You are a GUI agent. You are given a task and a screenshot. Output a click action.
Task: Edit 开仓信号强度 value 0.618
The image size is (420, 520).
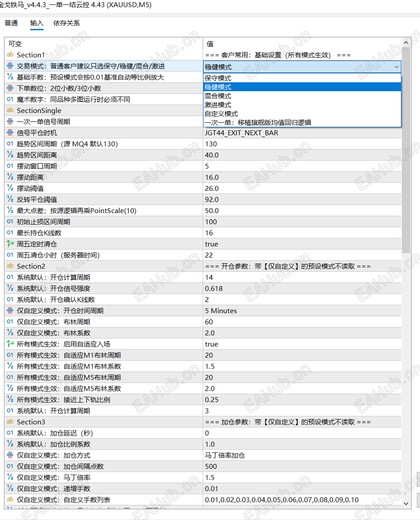coord(302,288)
